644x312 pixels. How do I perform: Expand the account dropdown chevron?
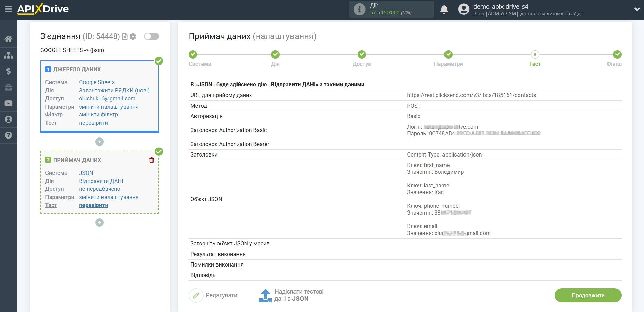click(x=637, y=10)
